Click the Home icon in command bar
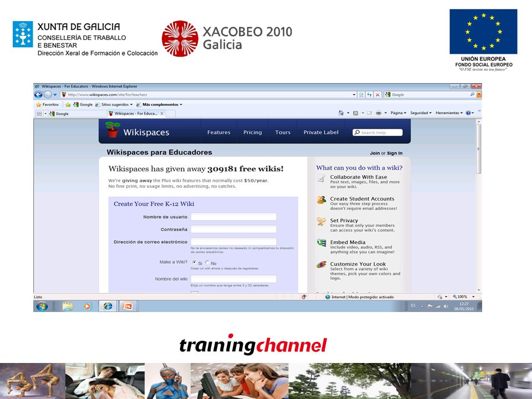 341,113
